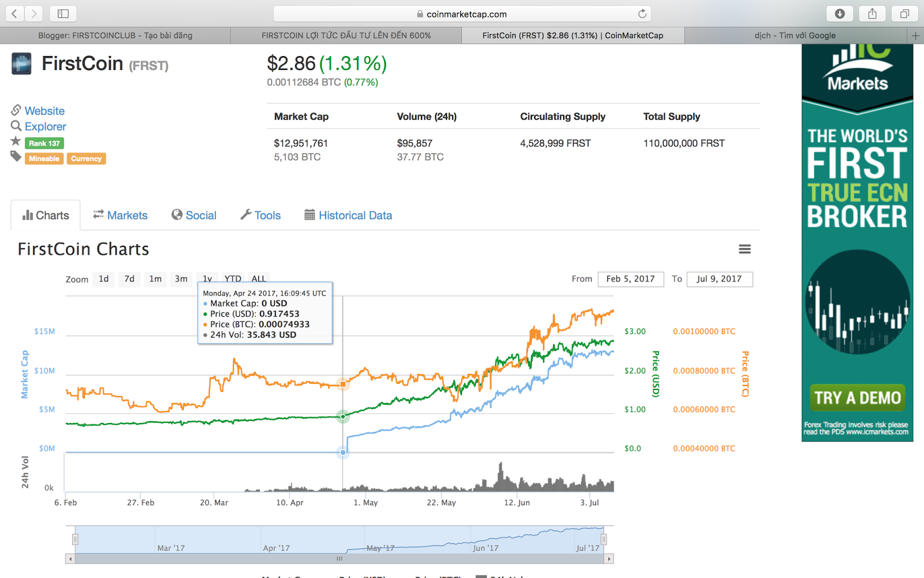Show the Safari sidebar

[x=64, y=13]
